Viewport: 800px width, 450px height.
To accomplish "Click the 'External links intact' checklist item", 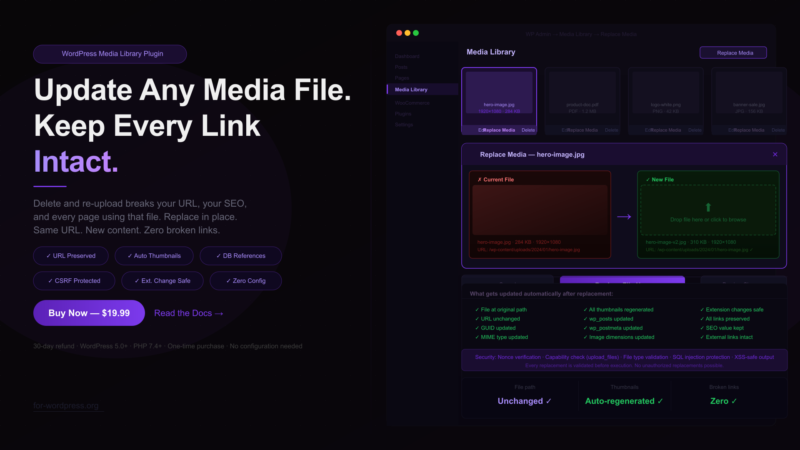I will (726, 337).
